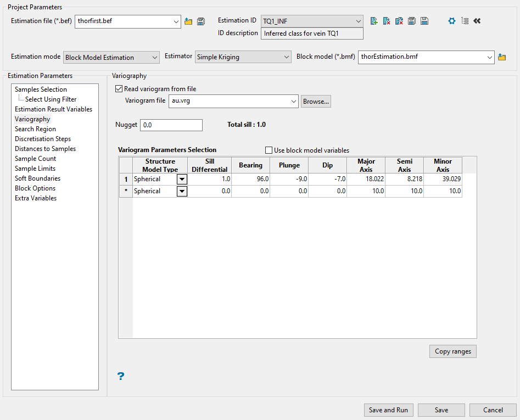This screenshot has height=420, width=520.
Task: Select Soft Boundaries in parameters list
Action: (37, 178)
